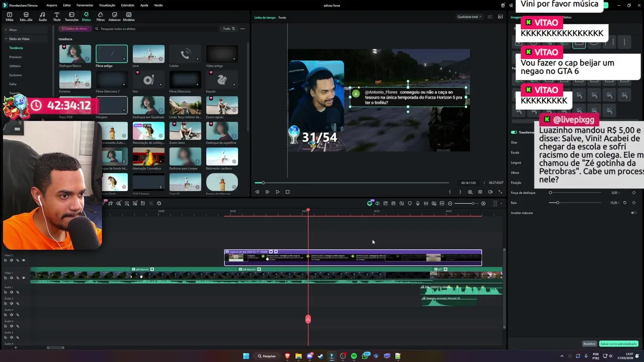
Task: Click the Redefinir button
Action: 590,344
